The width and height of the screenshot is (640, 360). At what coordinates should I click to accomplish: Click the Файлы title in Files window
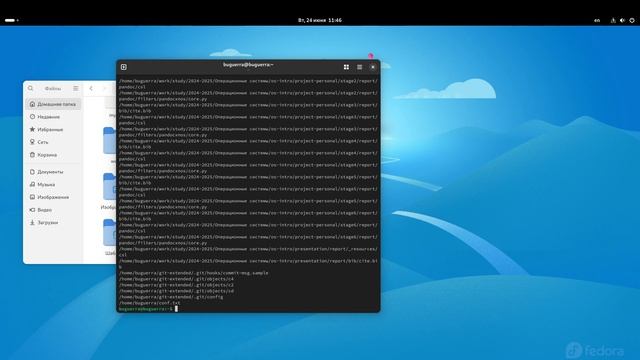(53, 89)
